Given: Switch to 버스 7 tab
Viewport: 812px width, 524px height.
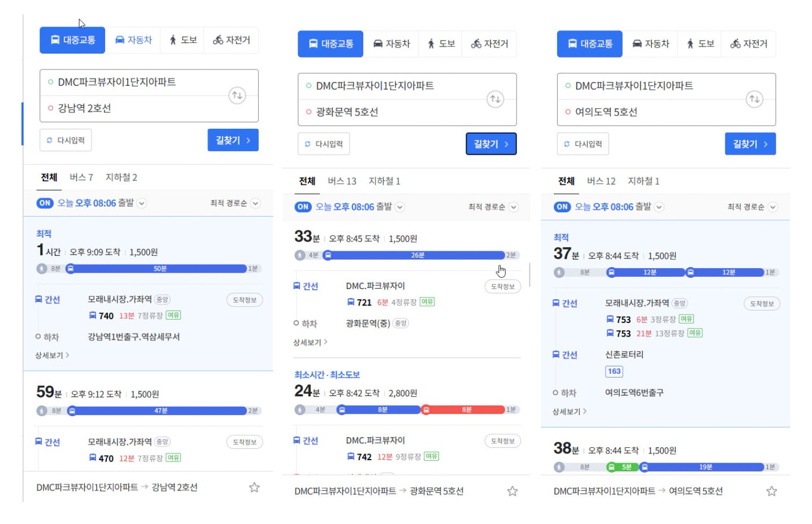Looking at the screenshot, I should coord(81,177).
